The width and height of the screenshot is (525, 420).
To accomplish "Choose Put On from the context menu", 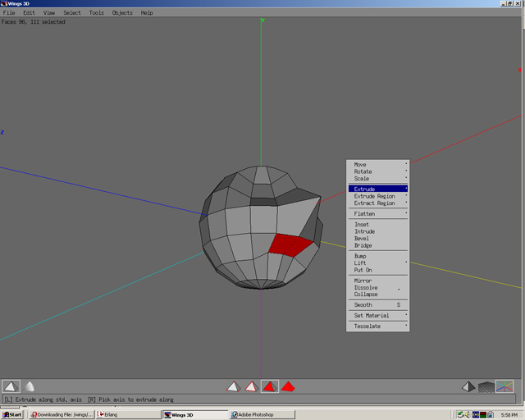I will (377, 270).
